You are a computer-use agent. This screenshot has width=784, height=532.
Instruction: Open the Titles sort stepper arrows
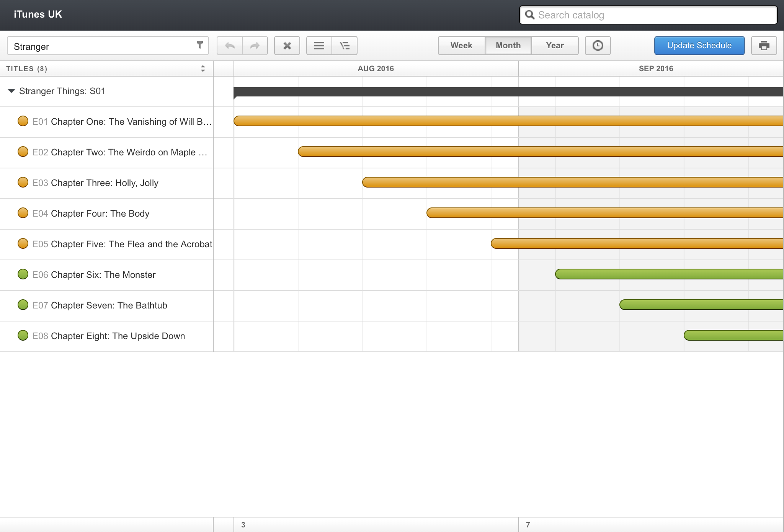pos(203,69)
